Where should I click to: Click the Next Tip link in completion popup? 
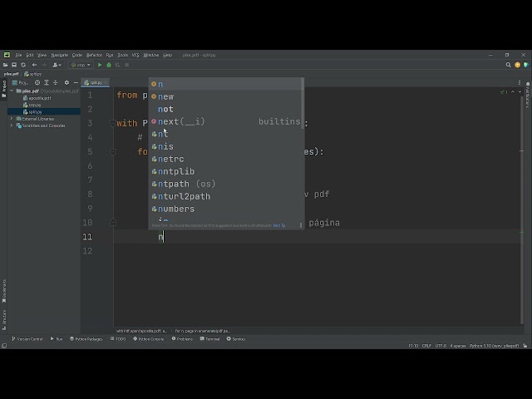[x=279, y=225]
